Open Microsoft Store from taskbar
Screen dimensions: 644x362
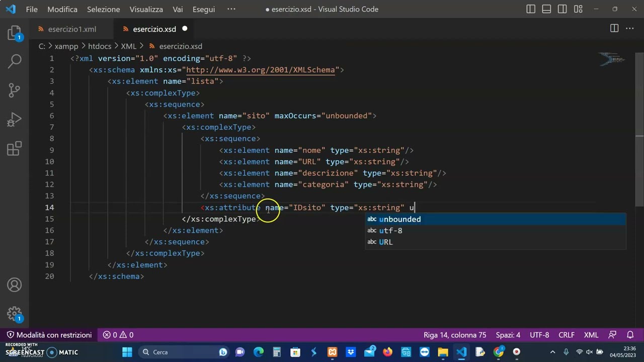(x=295, y=352)
